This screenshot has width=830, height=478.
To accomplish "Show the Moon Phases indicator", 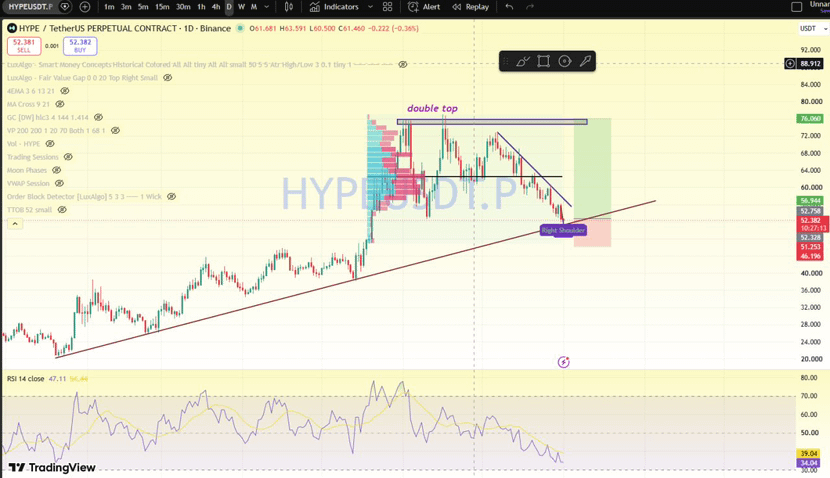I will 57,170.
